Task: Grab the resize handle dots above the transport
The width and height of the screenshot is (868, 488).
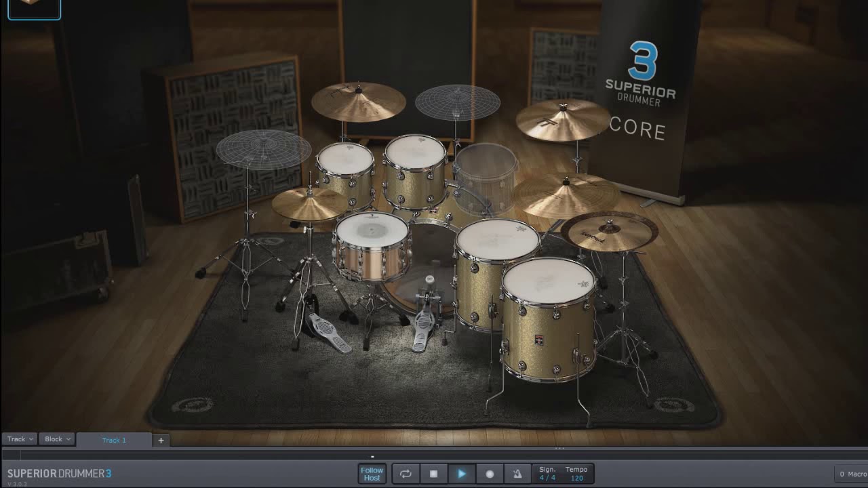Action: pos(559,448)
